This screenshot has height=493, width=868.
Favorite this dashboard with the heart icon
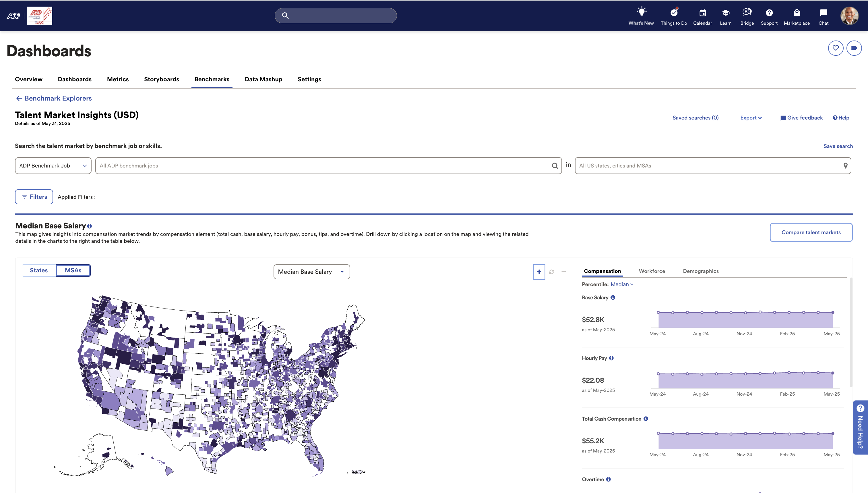(x=836, y=48)
